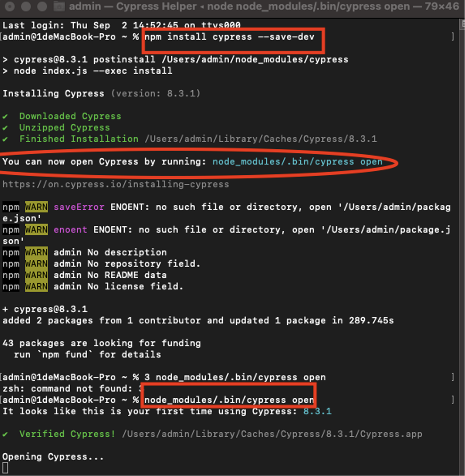Click the '+ cypress@8.3.1' line
Screen dimensions: 465x476
click(x=45, y=309)
